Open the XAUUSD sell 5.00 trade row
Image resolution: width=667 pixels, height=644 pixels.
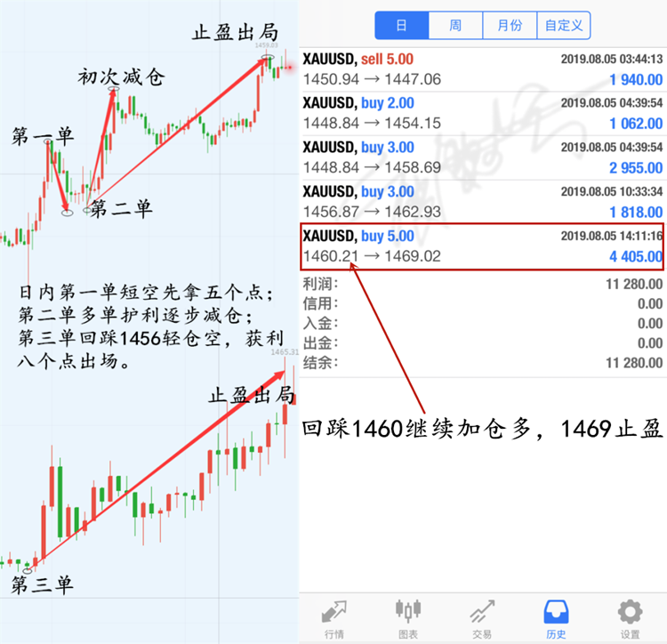point(483,69)
